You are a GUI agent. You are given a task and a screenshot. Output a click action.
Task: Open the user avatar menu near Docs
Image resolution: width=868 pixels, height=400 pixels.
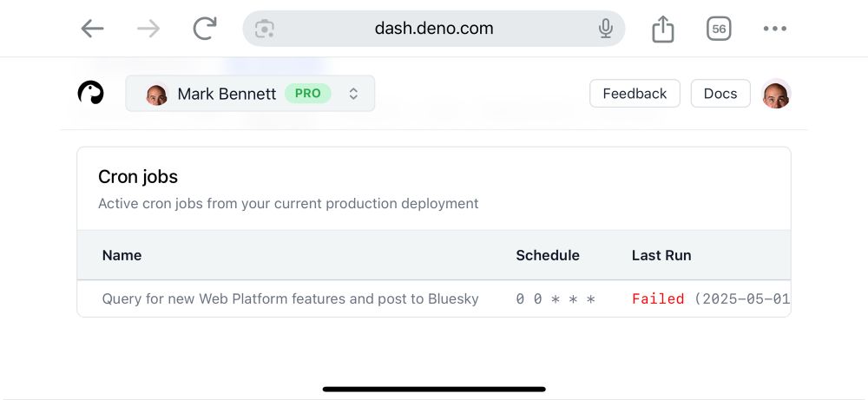coord(775,94)
